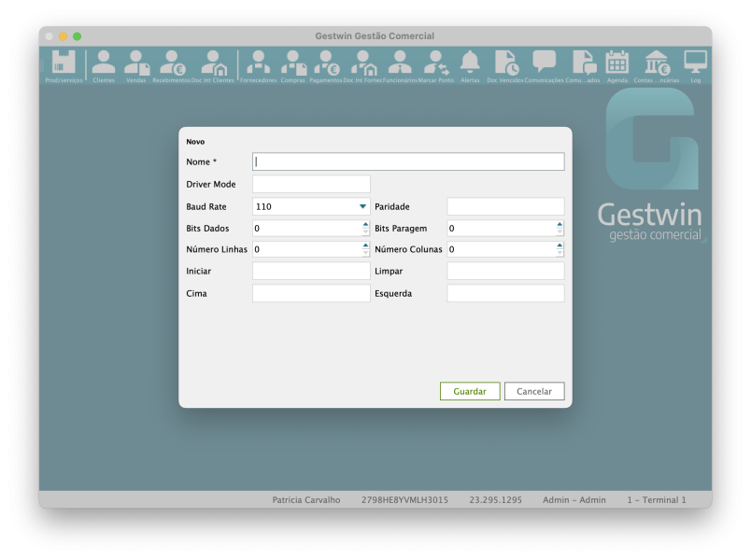
Task: Open the Fornecedores module
Action: pos(258,63)
